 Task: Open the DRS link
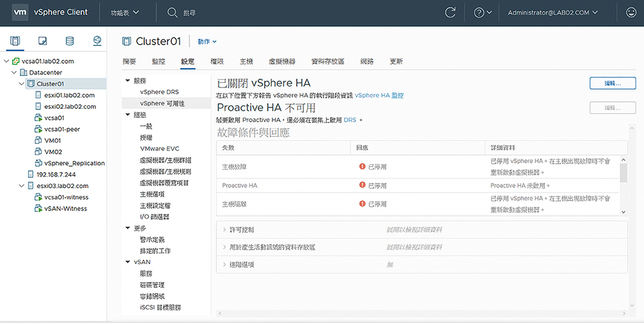[350, 120]
